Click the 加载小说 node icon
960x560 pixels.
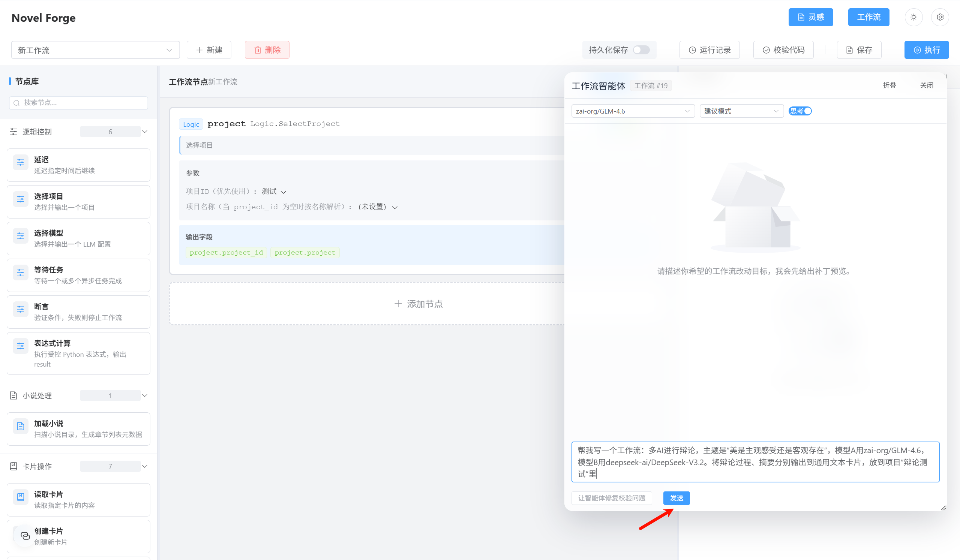tap(21, 427)
